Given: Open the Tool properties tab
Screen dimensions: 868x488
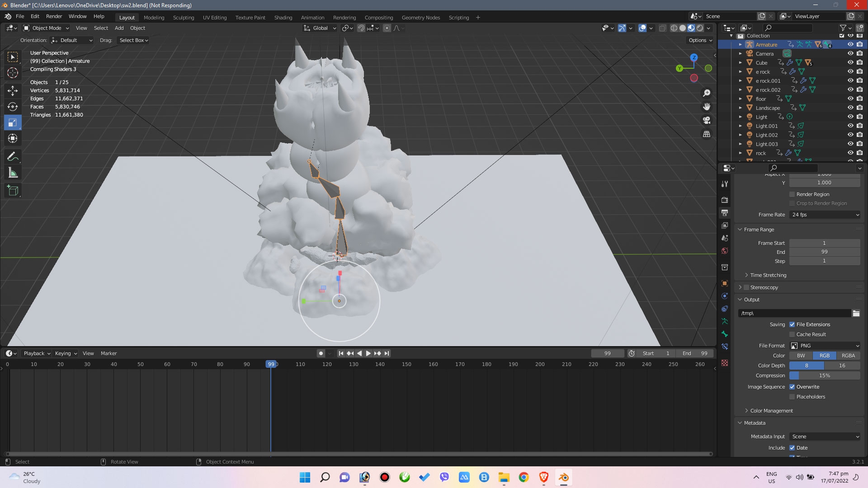Looking at the screenshot, I should click(725, 184).
